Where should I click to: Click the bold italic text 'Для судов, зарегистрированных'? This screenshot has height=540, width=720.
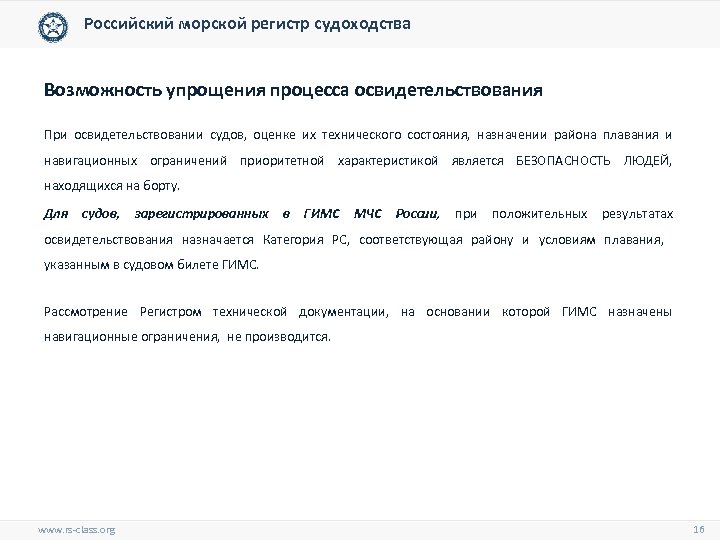[x=156, y=214]
